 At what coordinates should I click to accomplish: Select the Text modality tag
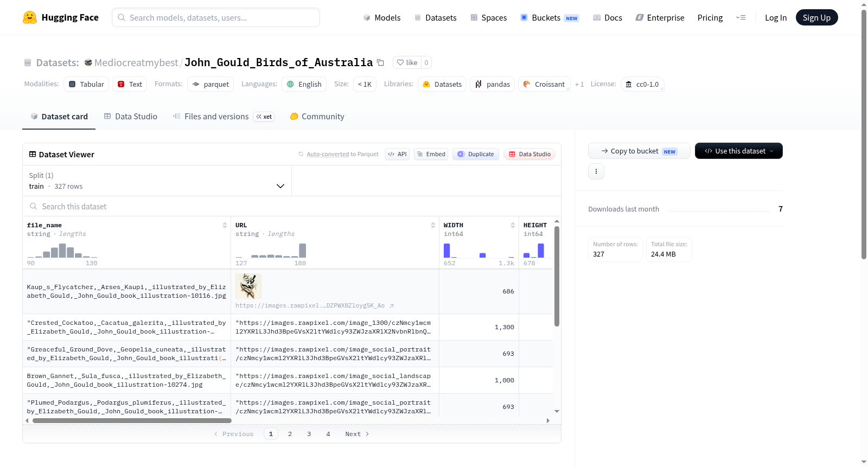(130, 84)
